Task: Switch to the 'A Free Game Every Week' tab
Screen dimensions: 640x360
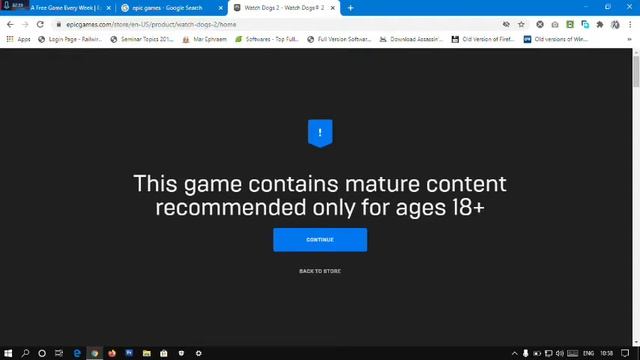Action: coord(65,8)
